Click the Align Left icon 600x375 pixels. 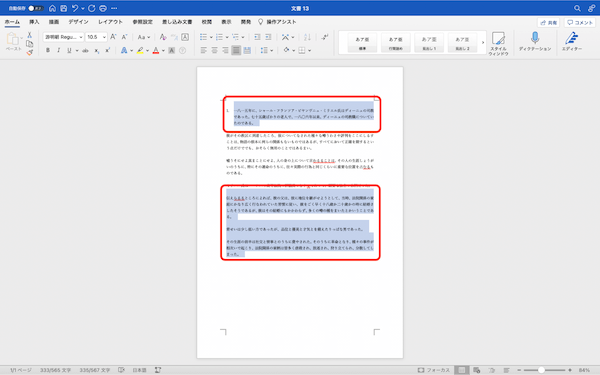pyautogui.click(x=204, y=50)
